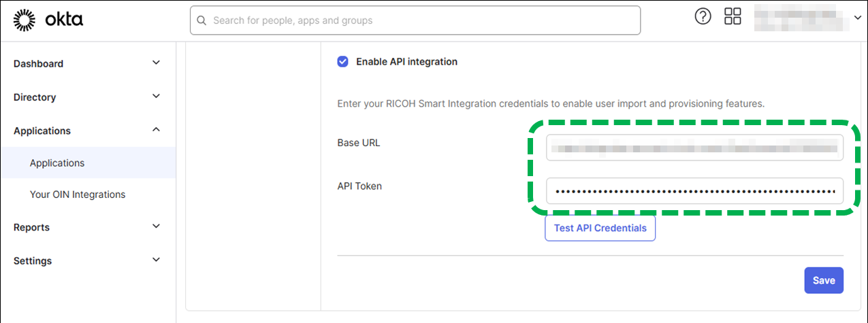Click the Reports label in the sidebar
Viewport: 868px width, 323px height.
pyautogui.click(x=31, y=228)
